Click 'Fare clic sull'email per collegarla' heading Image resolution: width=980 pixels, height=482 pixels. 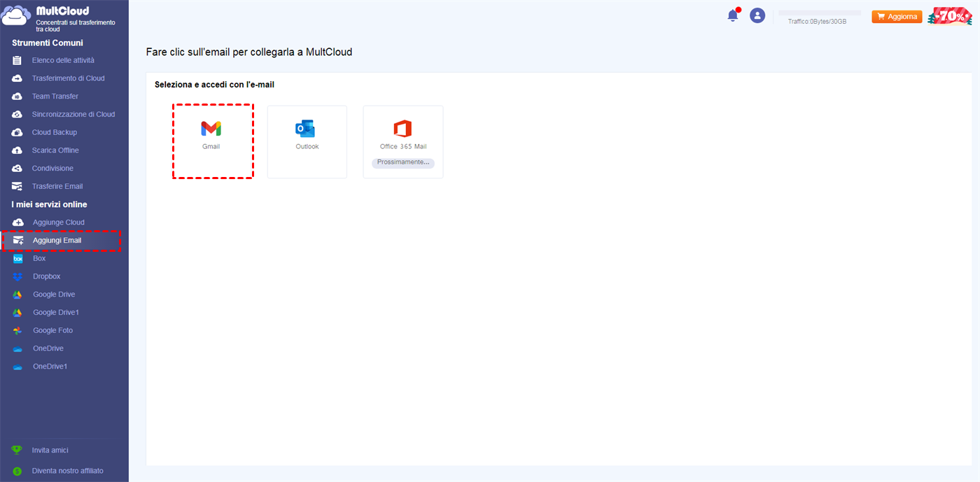coord(249,52)
